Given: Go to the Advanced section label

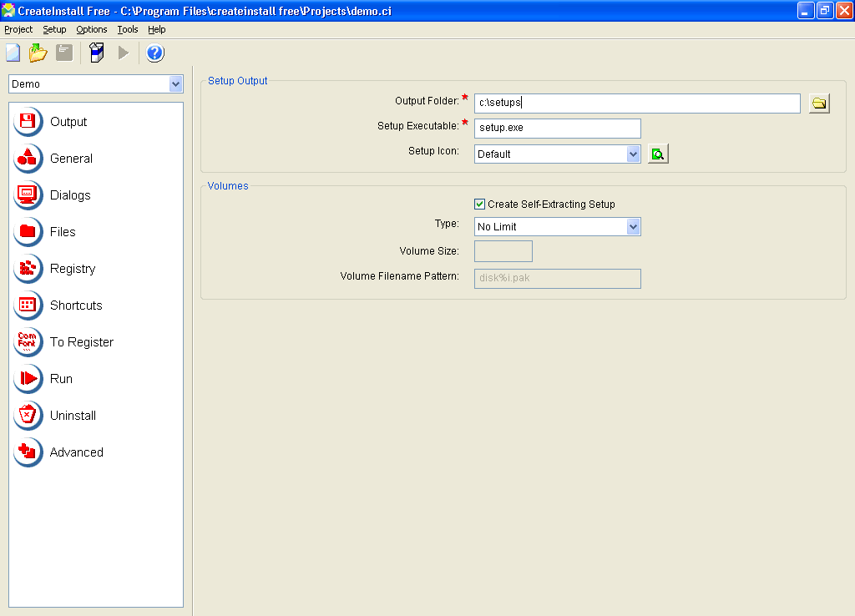Looking at the screenshot, I should click(x=76, y=452).
